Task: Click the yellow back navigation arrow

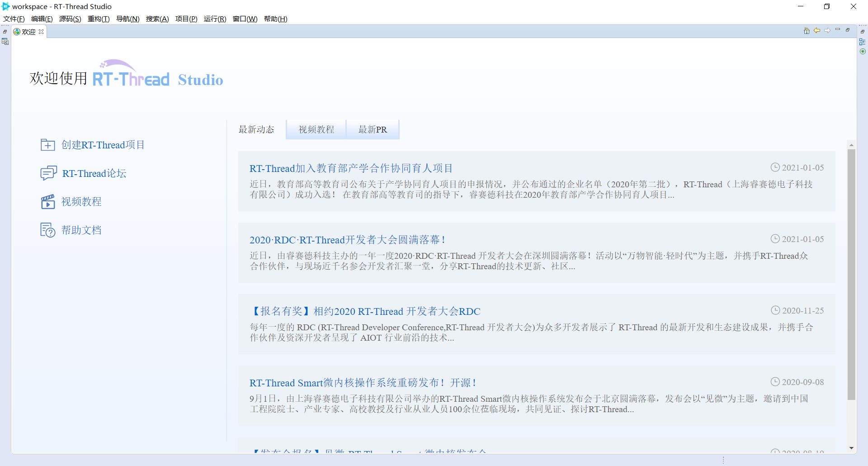Action: 817,31
